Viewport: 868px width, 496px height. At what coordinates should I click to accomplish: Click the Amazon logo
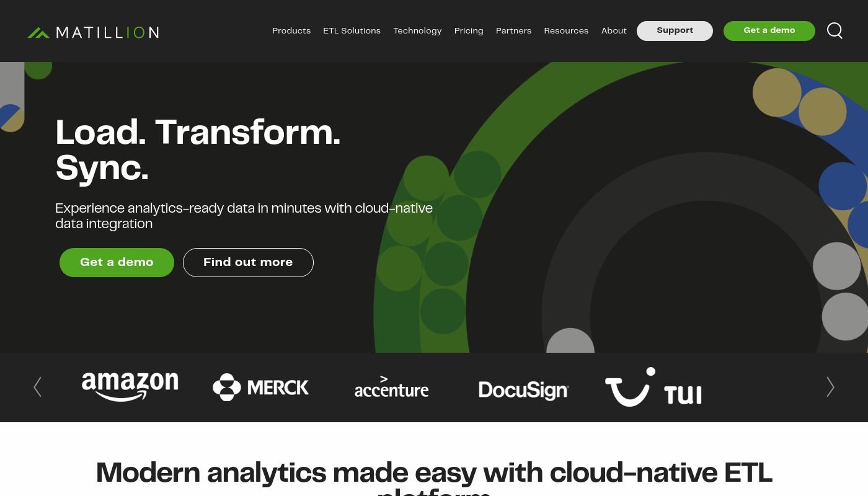coord(130,387)
